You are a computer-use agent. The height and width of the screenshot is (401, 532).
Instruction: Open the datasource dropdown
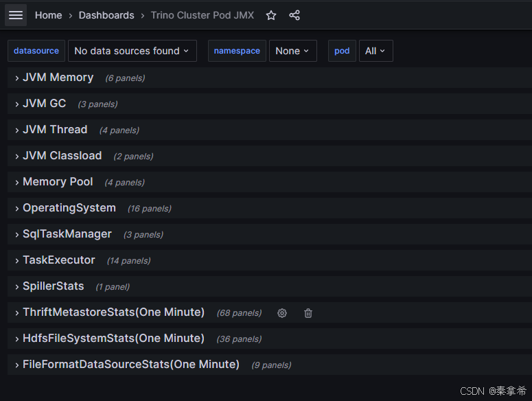tap(132, 51)
